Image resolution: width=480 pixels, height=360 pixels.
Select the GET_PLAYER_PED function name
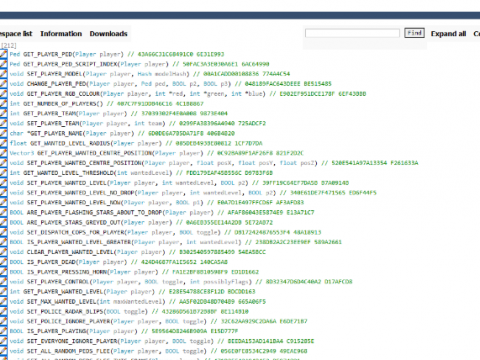pos(48,54)
